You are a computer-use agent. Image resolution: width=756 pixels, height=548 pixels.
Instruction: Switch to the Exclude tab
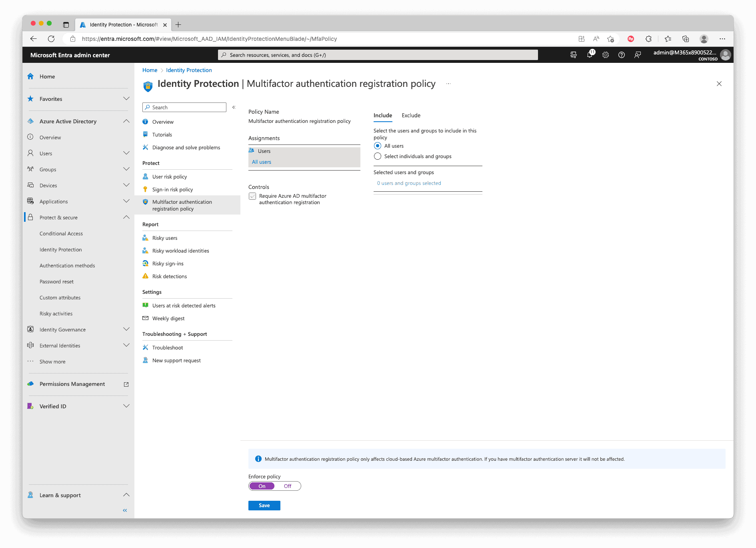(411, 115)
